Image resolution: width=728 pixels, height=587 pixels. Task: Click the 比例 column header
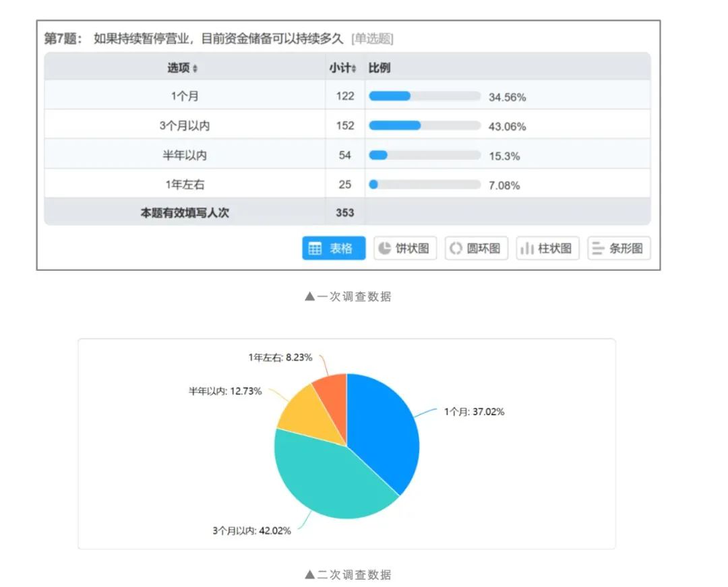coord(380,68)
